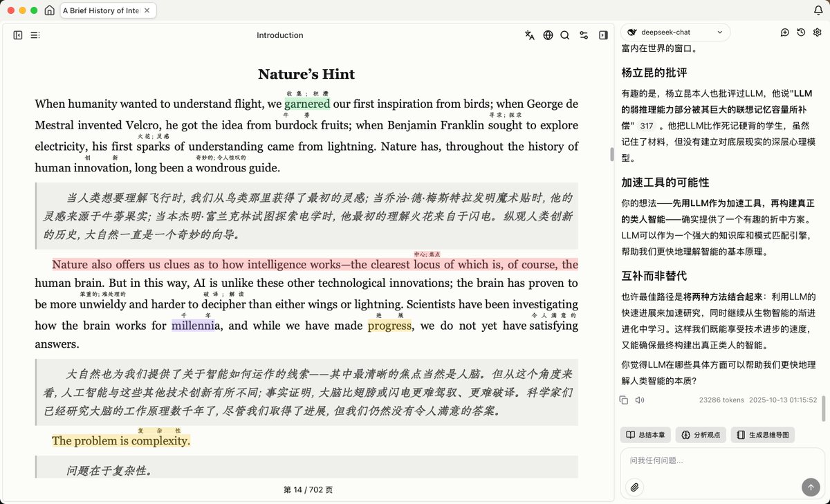The image size is (830, 504).
Task: Click the globe web search icon
Action: 548,35
